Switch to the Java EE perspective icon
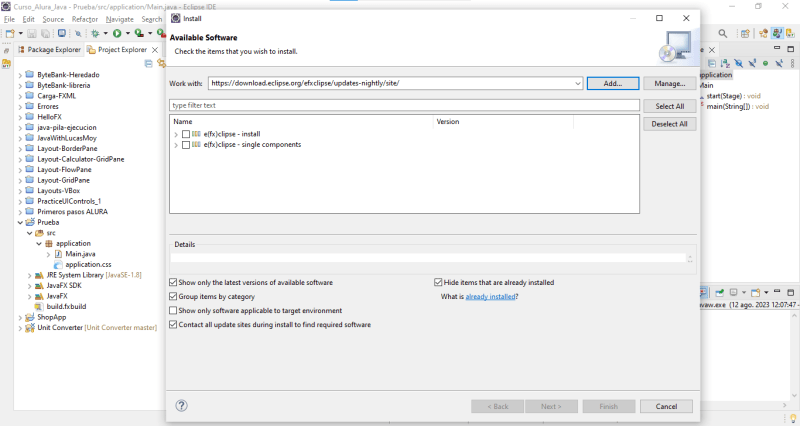 [763, 34]
